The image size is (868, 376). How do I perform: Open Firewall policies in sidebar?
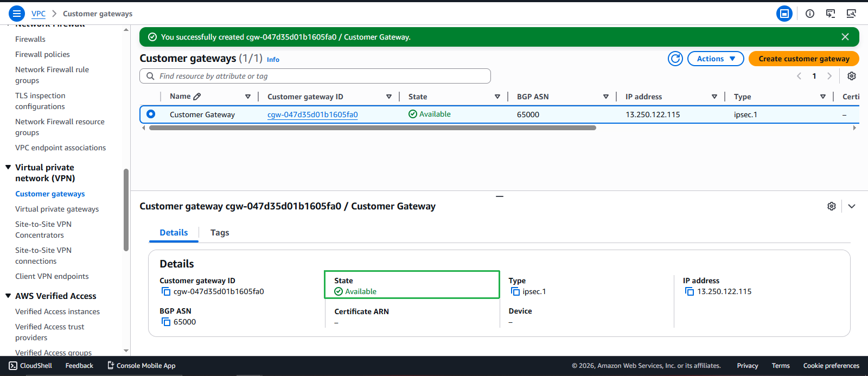click(x=42, y=54)
